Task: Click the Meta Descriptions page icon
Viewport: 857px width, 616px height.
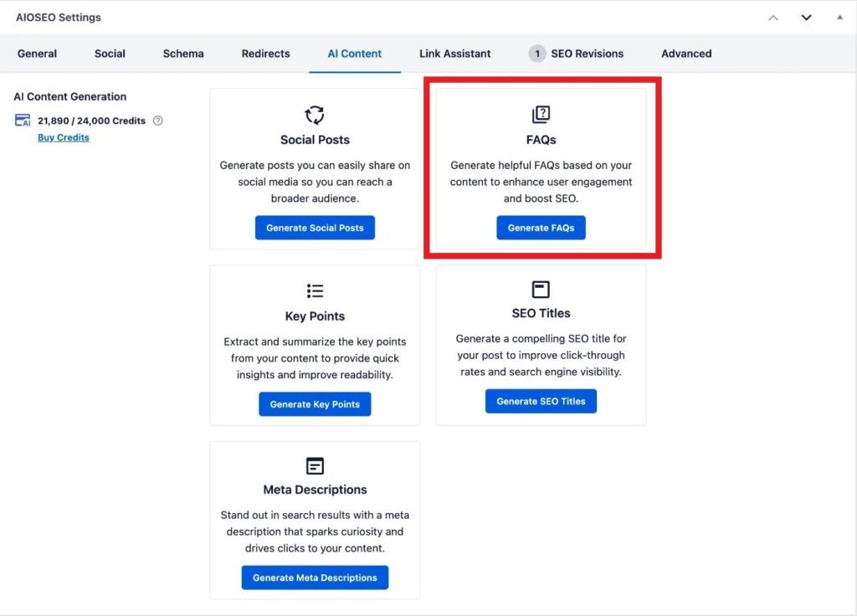Action: tap(315, 465)
